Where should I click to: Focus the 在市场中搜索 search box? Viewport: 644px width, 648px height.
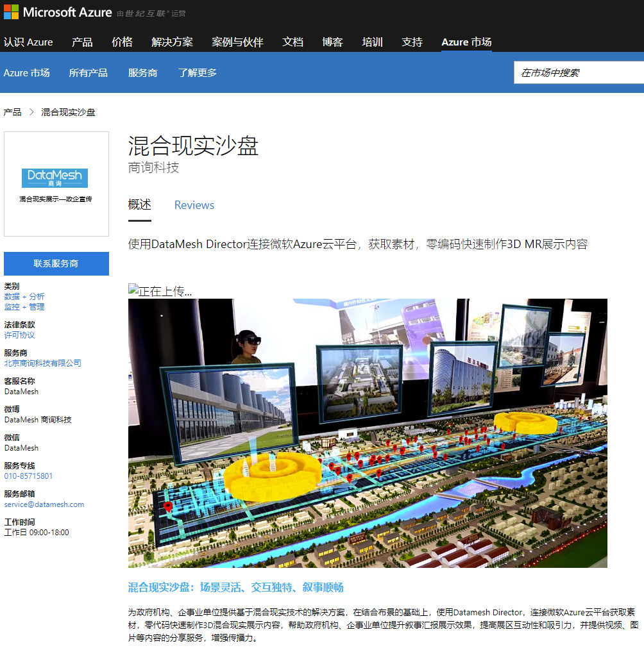click(x=579, y=72)
